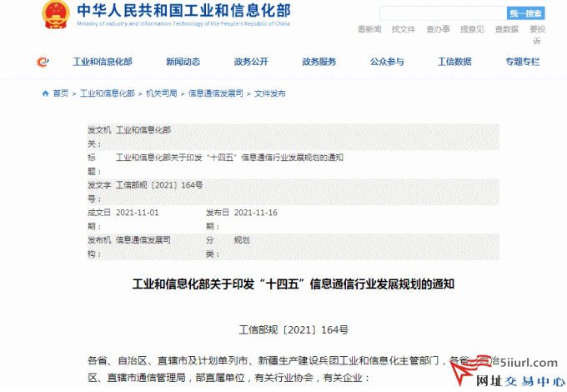Select issuing agency value 工业和信息化部 in table

[143, 130]
